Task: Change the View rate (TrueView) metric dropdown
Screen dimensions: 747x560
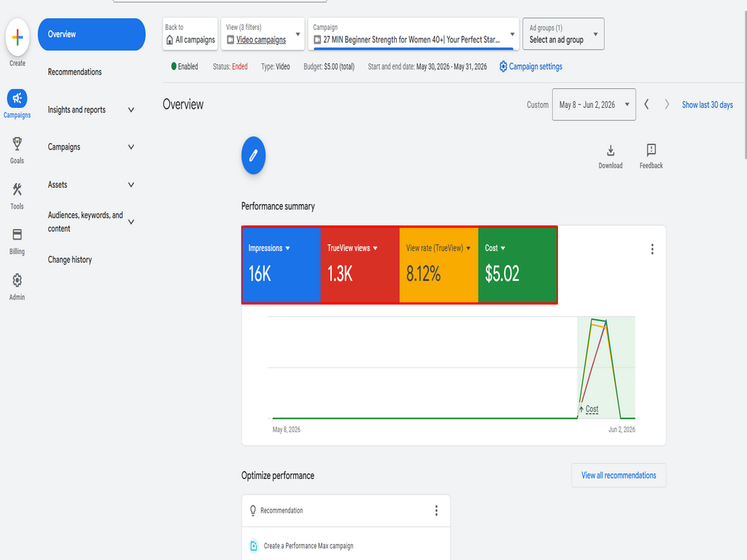Action: [x=438, y=248]
